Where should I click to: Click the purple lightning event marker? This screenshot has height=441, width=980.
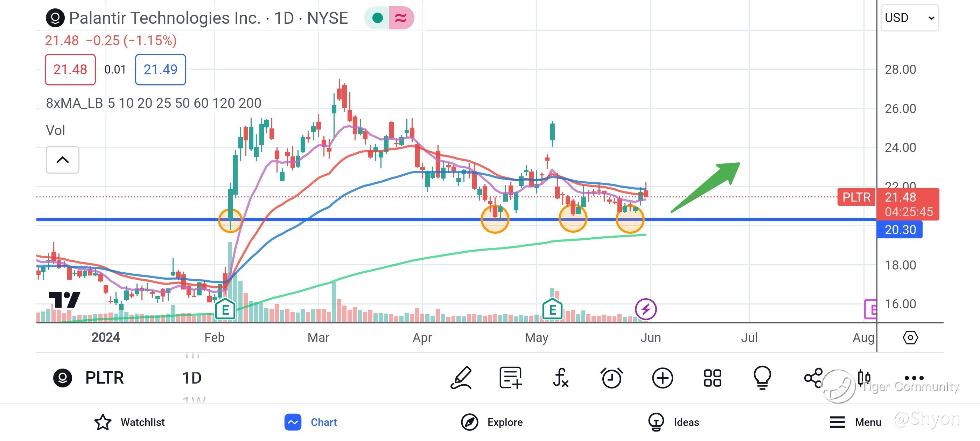[x=646, y=309]
